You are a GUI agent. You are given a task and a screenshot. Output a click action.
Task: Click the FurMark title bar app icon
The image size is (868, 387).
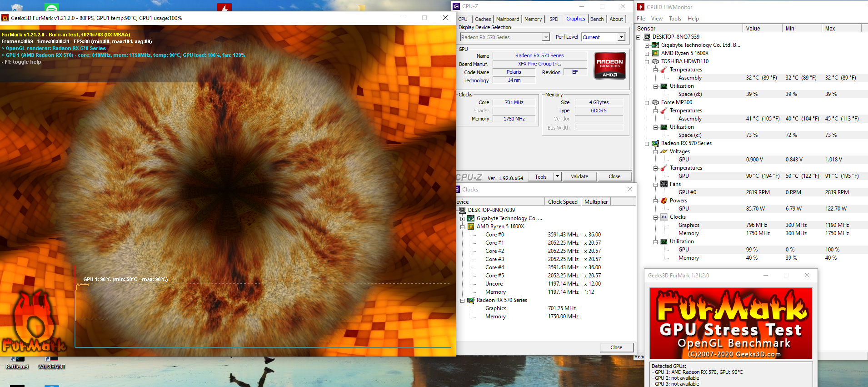coord(5,18)
